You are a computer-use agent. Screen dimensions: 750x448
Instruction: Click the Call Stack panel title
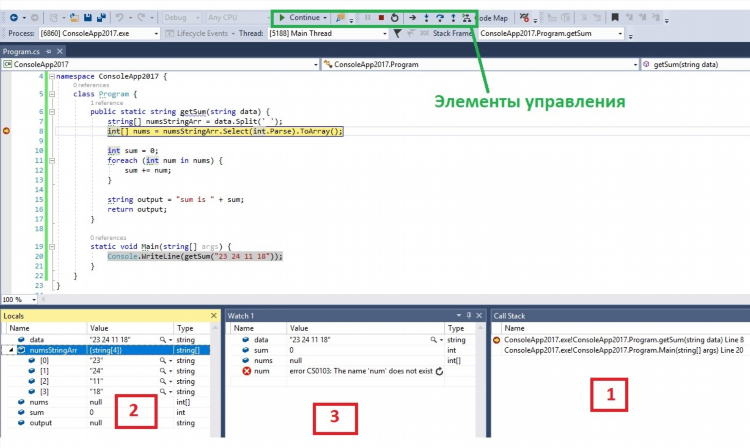coord(509,316)
